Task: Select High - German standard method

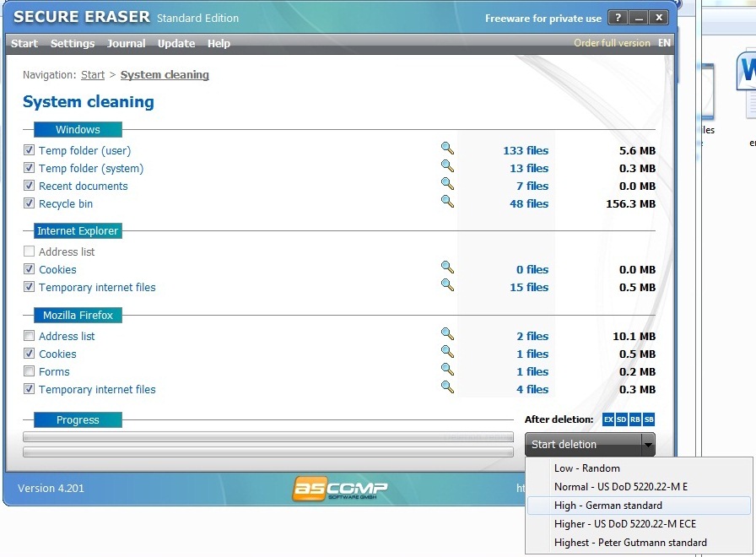Action: click(x=639, y=506)
